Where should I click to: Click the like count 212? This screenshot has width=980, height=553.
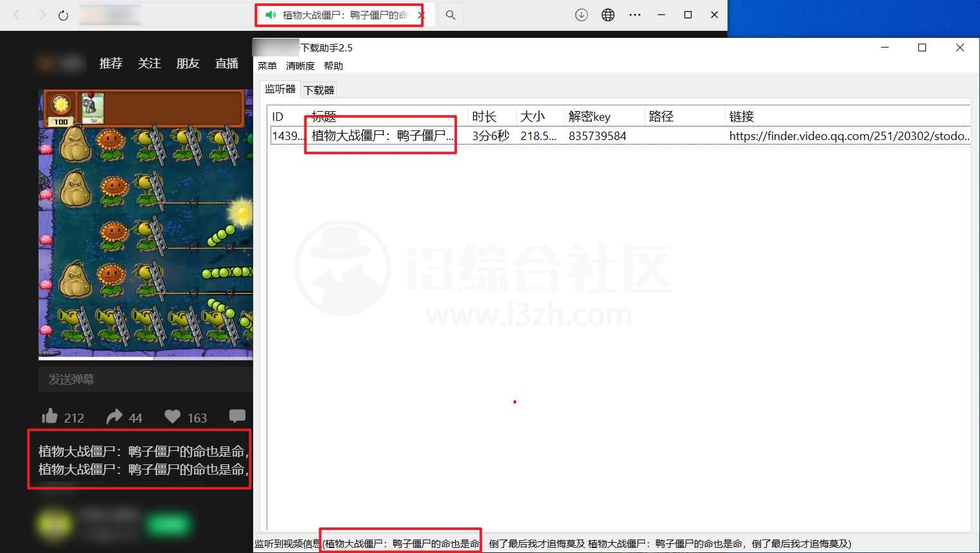click(74, 418)
